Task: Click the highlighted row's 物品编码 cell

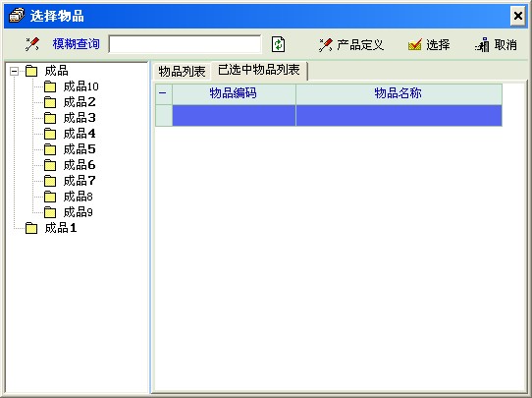Action: [234, 115]
